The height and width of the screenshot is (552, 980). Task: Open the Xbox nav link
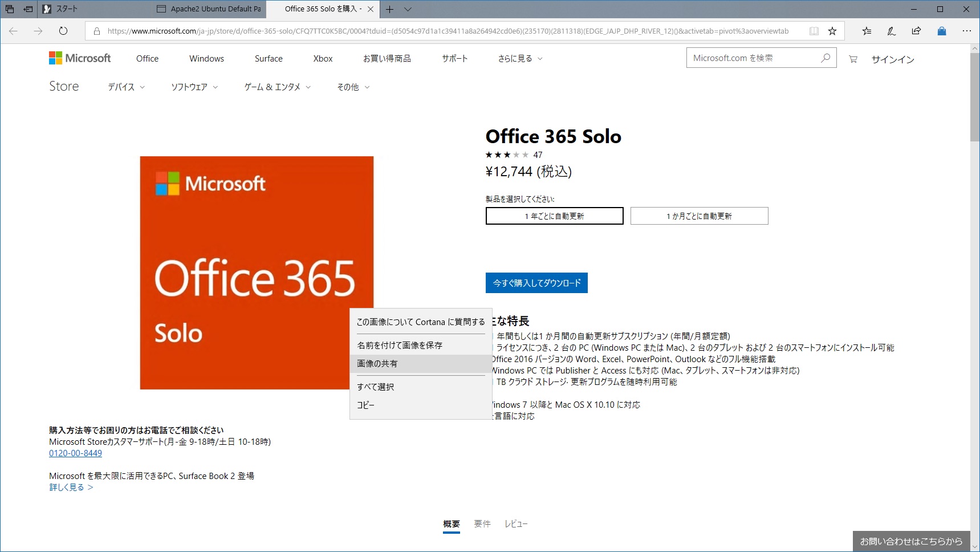323,59
